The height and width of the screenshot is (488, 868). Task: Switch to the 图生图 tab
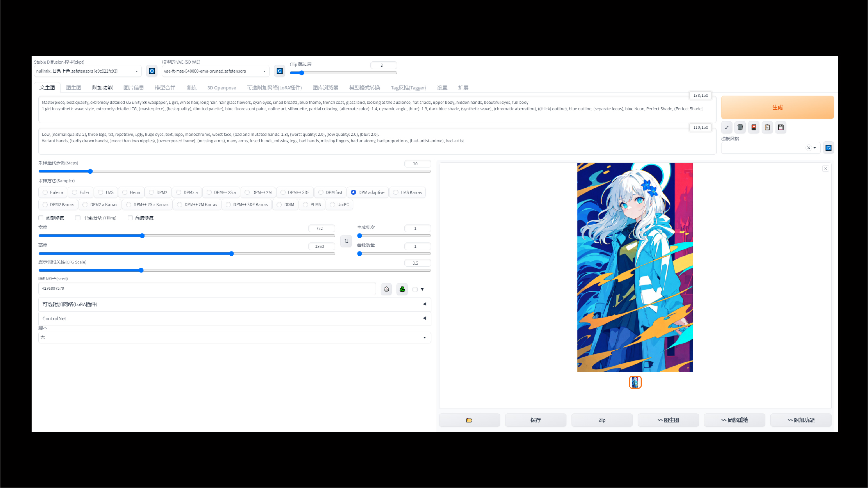(73, 88)
